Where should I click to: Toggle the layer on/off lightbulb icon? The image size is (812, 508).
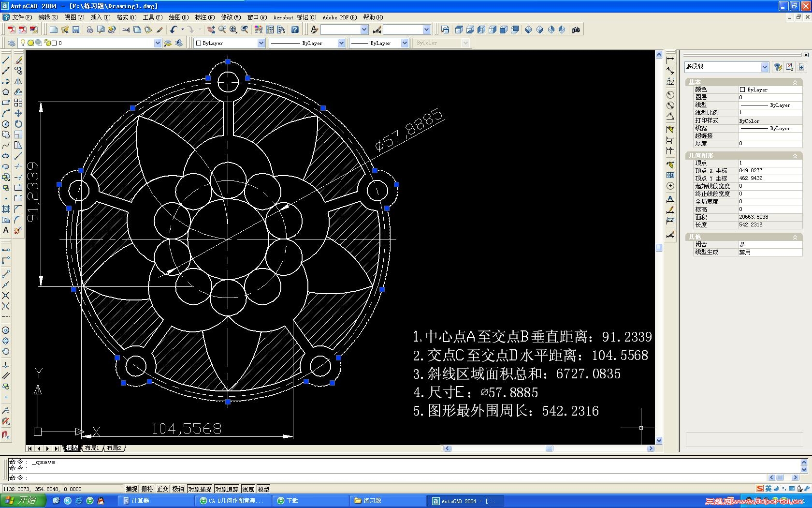(23, 43)
